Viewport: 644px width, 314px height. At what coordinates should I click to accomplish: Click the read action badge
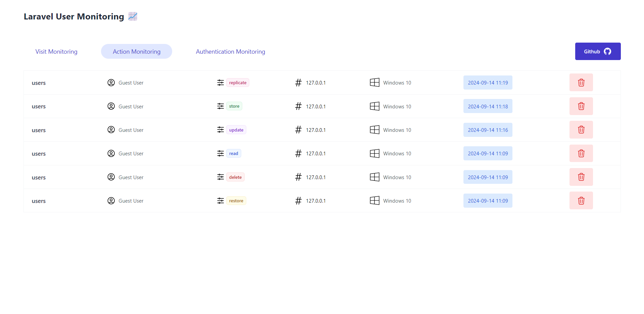[x=233, y=153]
